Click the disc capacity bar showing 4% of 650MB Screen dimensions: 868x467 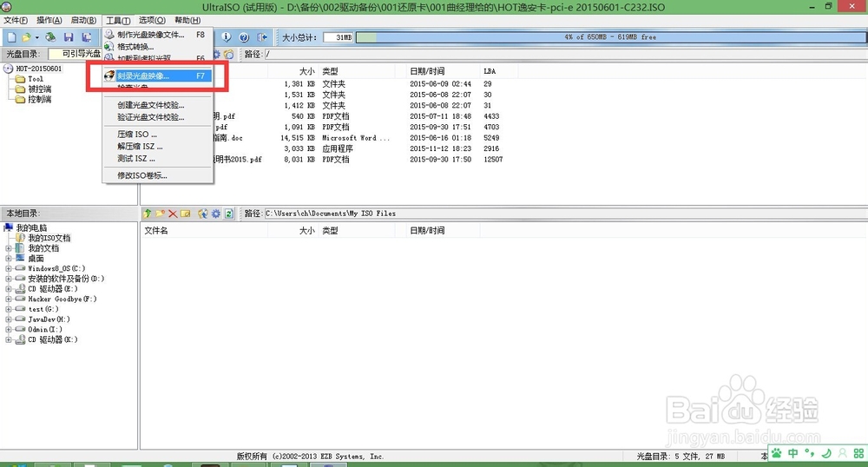coord(610,37)
